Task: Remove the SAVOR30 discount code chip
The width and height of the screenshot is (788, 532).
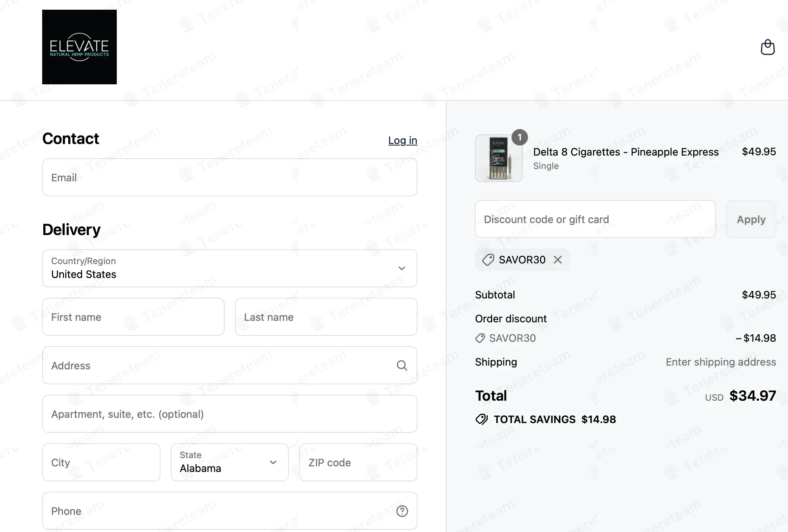Action: (x=557, y=260)
